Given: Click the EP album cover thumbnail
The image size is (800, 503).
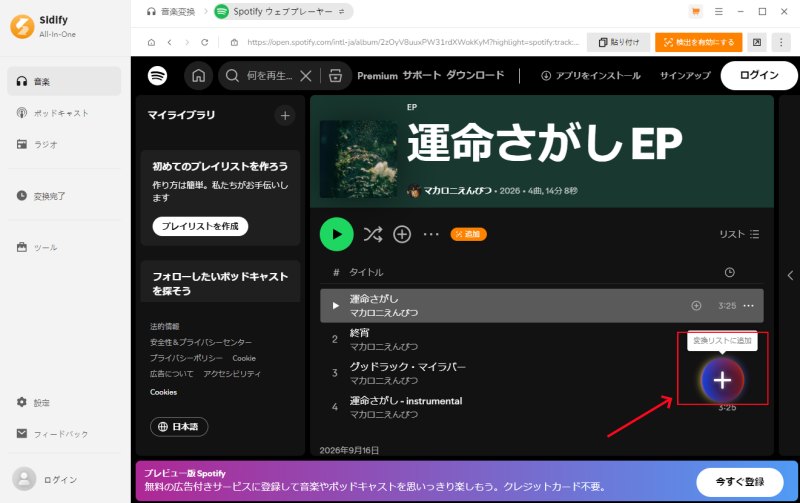Looking at the screenshot, I should (359, 159).
